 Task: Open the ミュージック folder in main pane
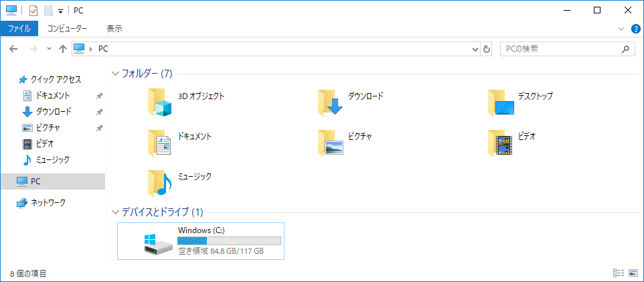click(x=159, y=184)
